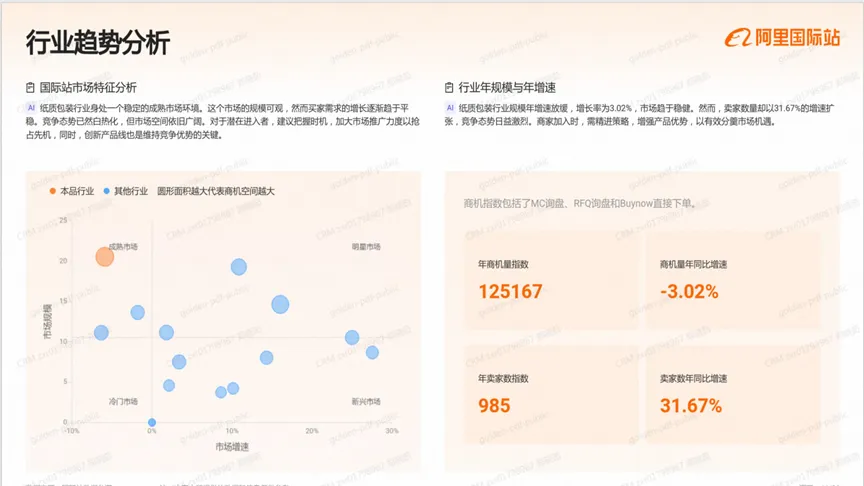This screenshot has width=864, height=486.
Task: Click the paragraph starting 纸质包装行业规模年增速放缓
Action: click(x=640, y=115)
